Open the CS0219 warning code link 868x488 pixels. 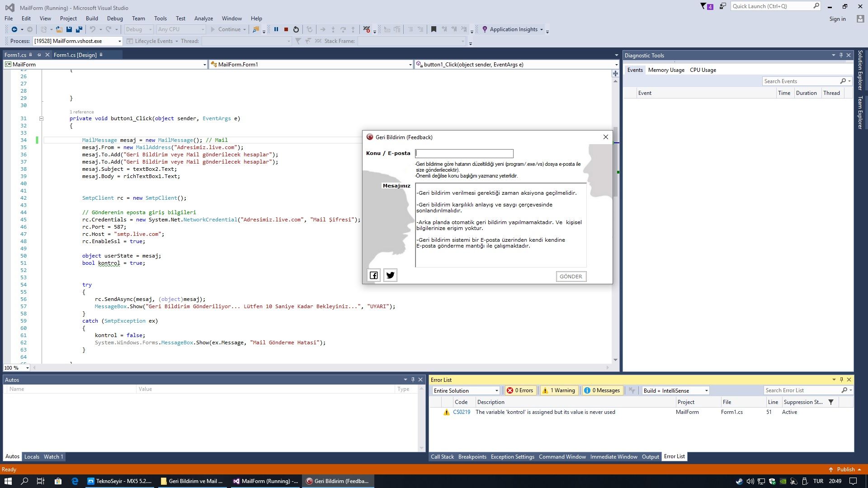click(x=462, y=412)
